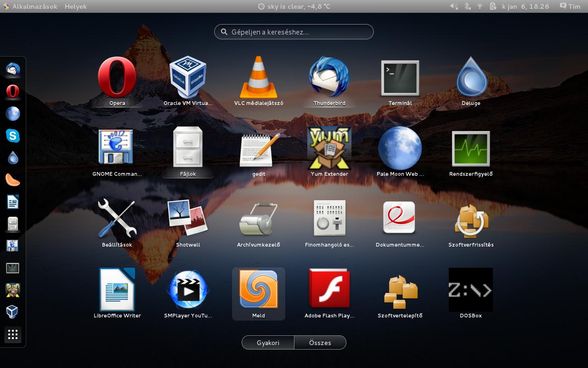
Task: Open Finomhangoló tweak tool
Action: click(x=329, y=224)
